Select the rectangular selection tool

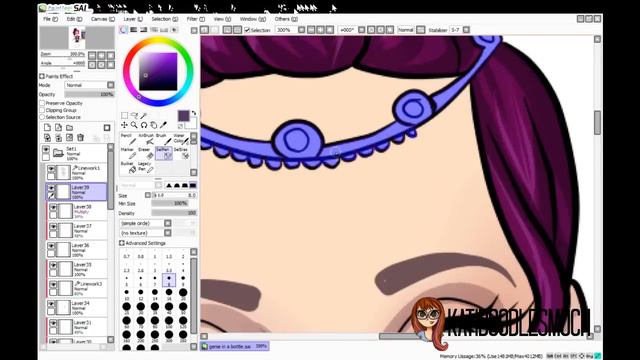coord(124,116)
